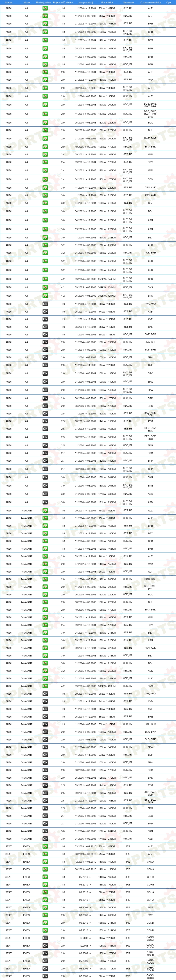Click the Rodzaj paliwa column header

[43, 2]
